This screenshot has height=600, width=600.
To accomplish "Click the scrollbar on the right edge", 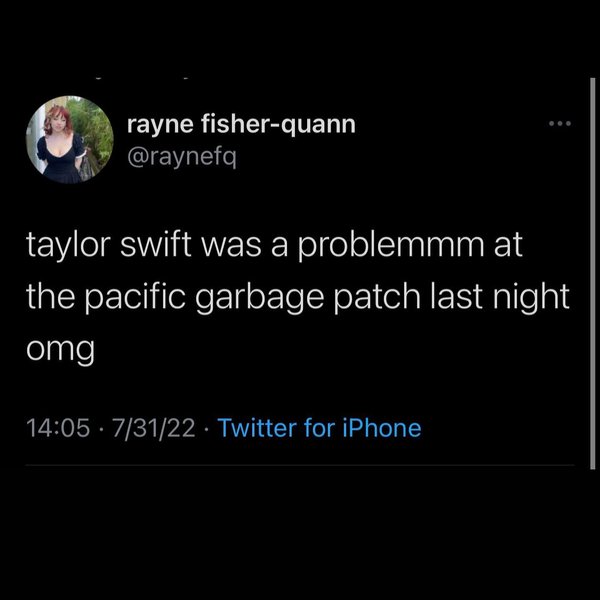I will (x=592, y=274).
